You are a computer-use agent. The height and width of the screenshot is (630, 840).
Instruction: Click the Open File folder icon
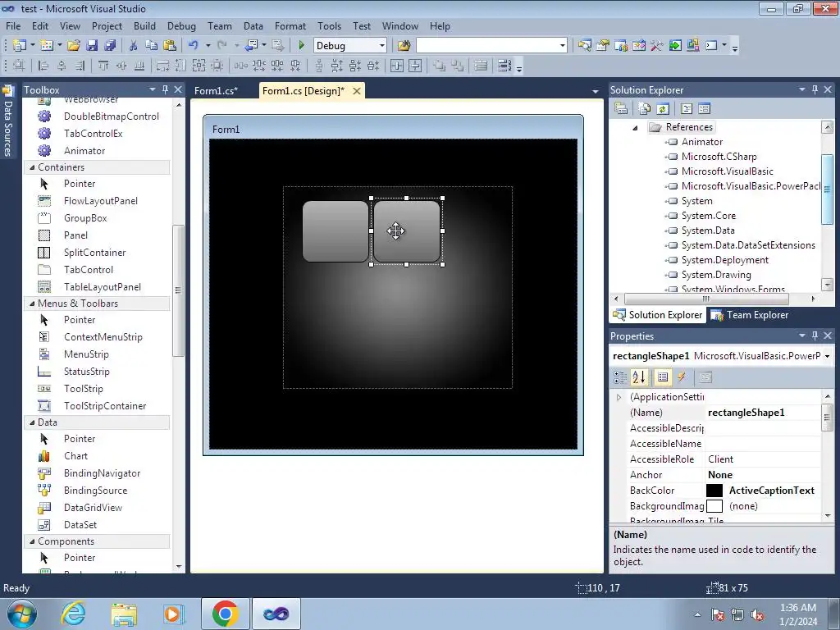pos(73,46)
